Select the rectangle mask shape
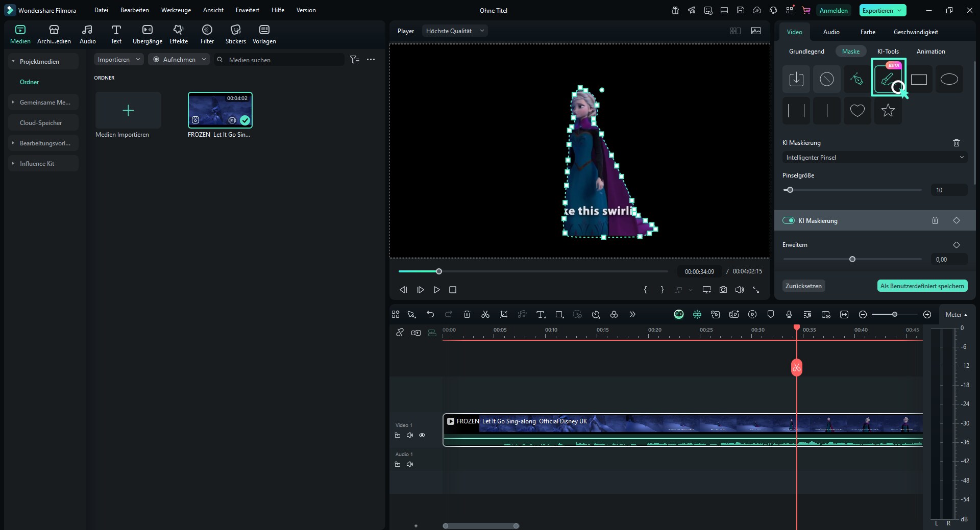The height and width of the screenshot is (530, 980). (x=919, y=80)
